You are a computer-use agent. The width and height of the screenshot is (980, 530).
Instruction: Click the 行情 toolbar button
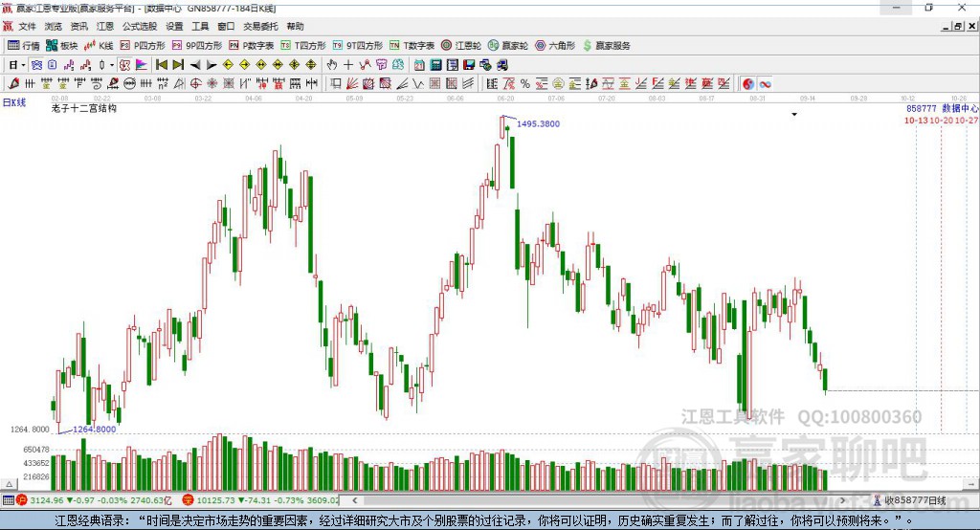24,46
